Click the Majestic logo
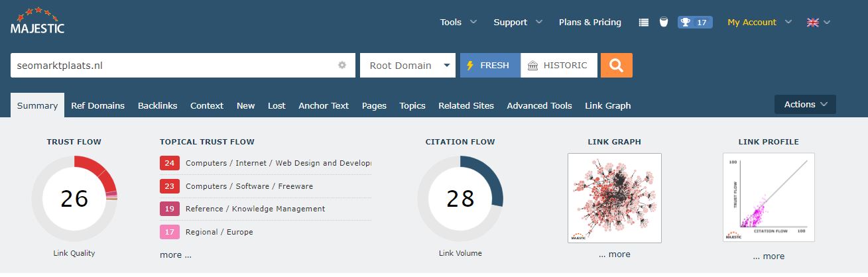Screen dimensions: 868x277 [x=38, y=21]
